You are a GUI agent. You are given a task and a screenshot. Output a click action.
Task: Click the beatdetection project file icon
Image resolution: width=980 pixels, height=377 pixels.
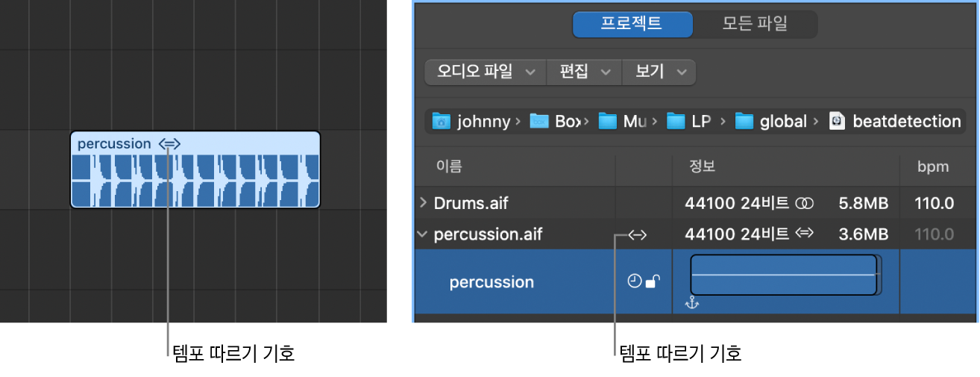tap(838, 121)
